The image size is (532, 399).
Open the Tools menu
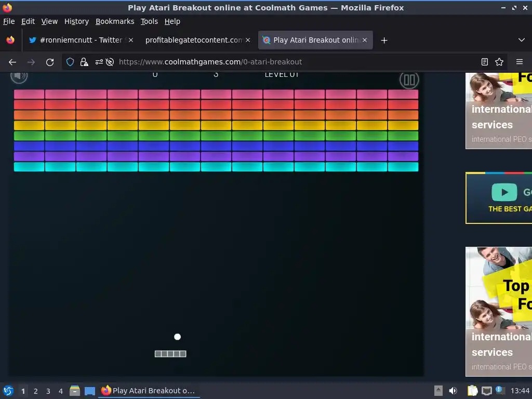point(149,21)
